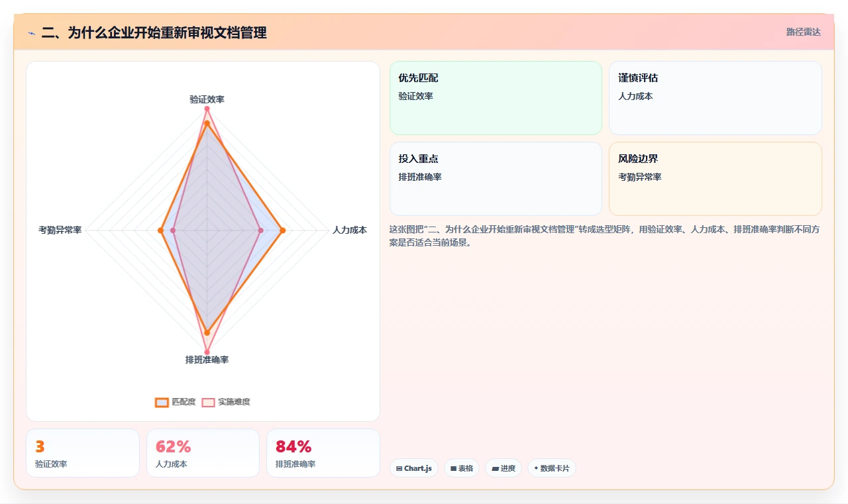Click the 数据卡片 tag chip
Screen dimensions: 848x504
pos(552,468)
